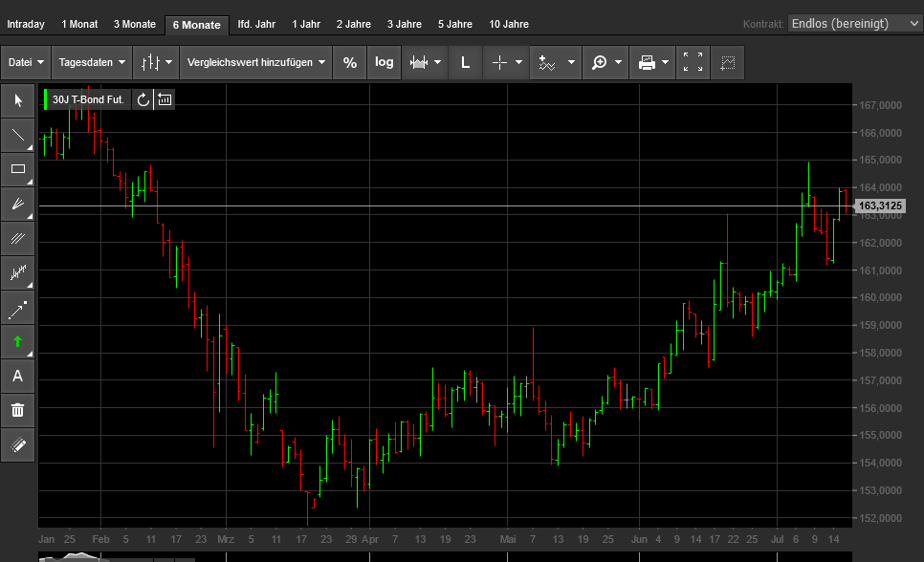Image resolution: width=924 pixels, height=562 pixels.
Task: Switch to the 1 Jahr time range tab
Action: (x=306, y=24)
